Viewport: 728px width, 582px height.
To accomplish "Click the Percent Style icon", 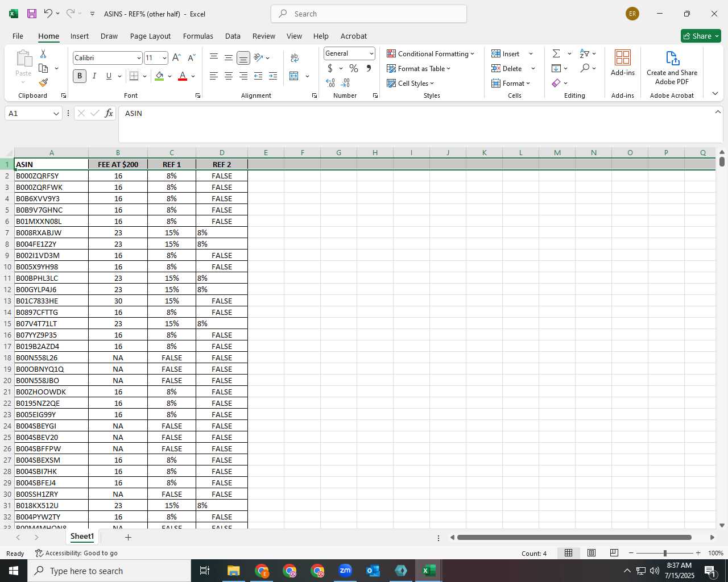I will (x=354, y=68).
